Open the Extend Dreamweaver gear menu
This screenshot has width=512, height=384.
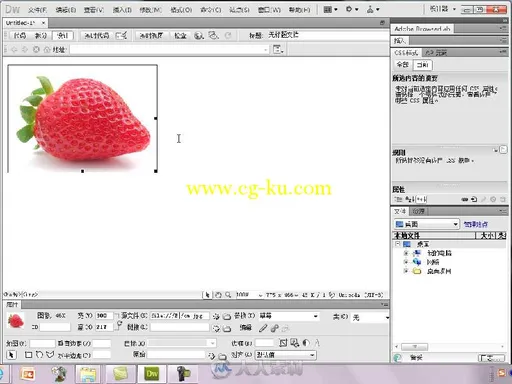pos(351,10)
